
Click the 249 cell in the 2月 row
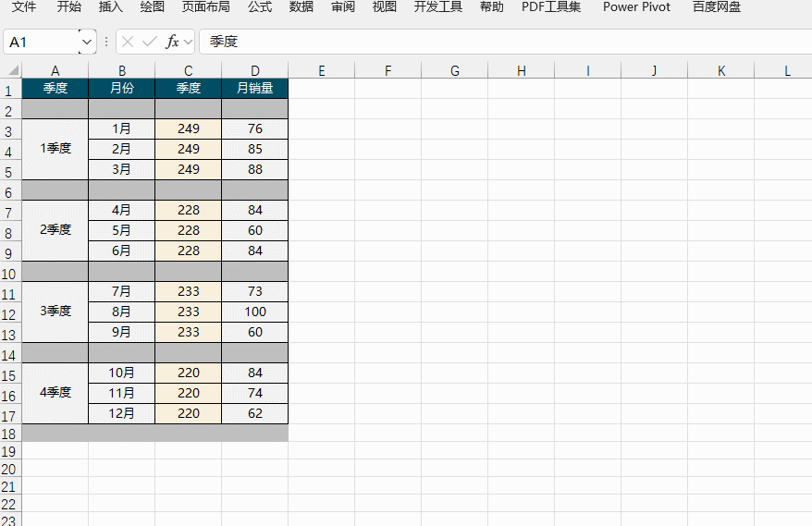189,149
